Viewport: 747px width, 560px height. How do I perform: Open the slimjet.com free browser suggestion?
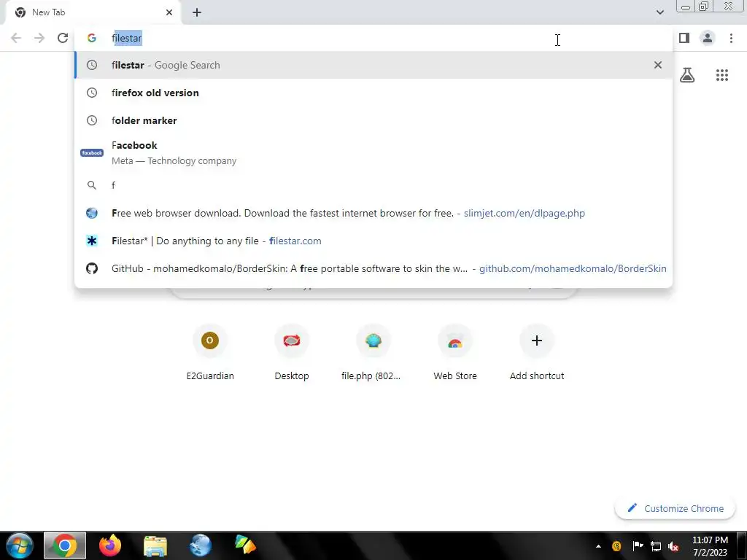(x=373, y=213)
